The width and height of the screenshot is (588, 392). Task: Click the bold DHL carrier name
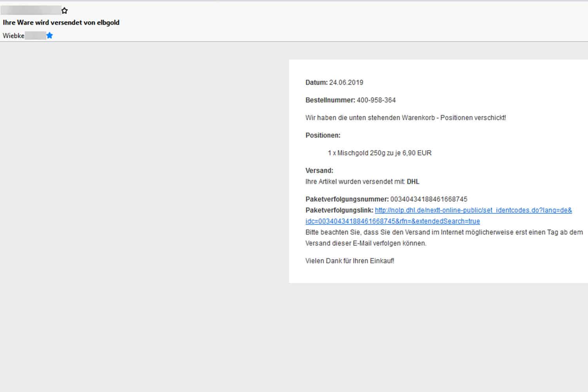click(413, 182)
